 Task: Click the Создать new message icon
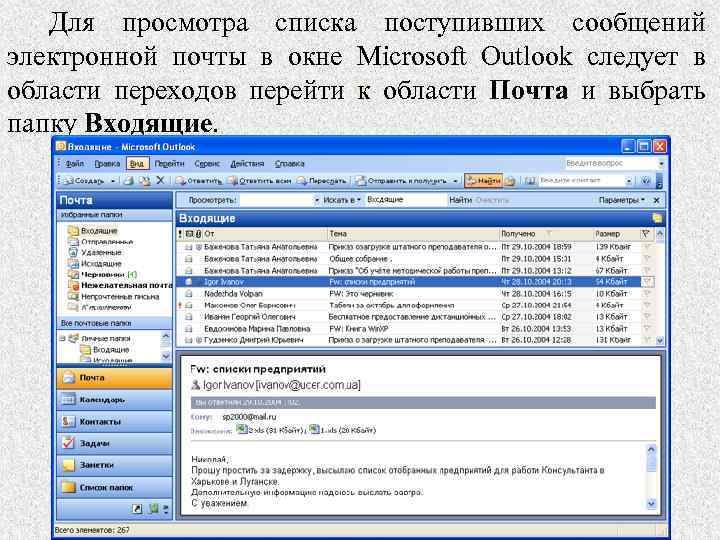(69, 181)
